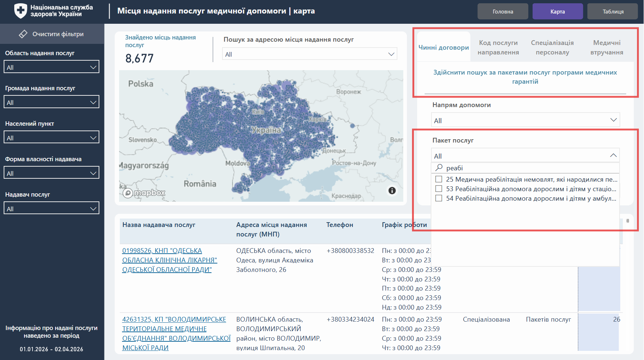Open the Область надання послуг dropdown
This screenshot has width=644, height=360.
click(52, 67)
